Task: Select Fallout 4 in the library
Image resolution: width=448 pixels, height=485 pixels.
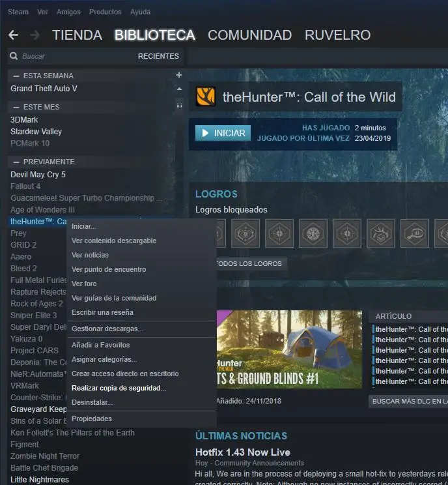Action: click(25, 186)
